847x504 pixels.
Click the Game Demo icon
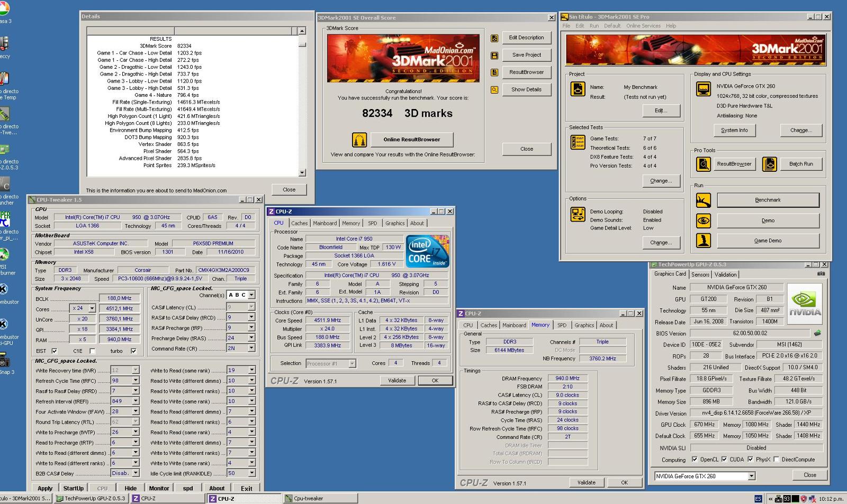704,241
